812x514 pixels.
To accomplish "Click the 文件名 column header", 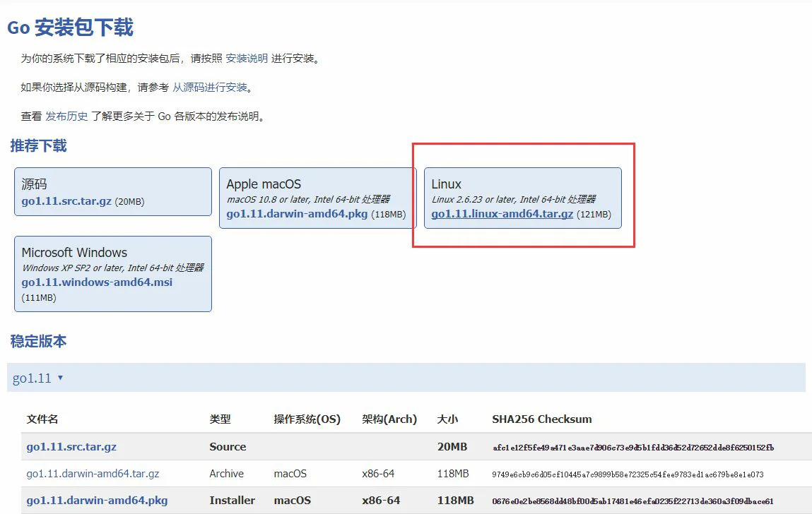I will pyautogui.click(x=42, y=419).
